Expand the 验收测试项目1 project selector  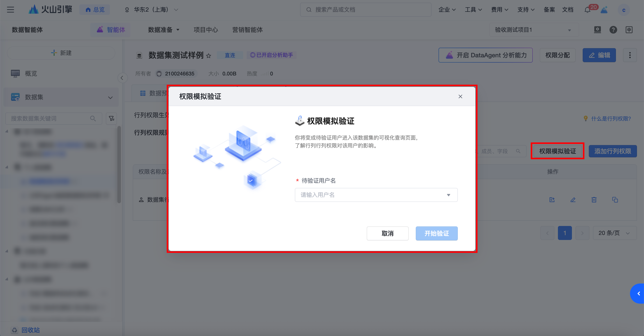click(x=534, y=30)
